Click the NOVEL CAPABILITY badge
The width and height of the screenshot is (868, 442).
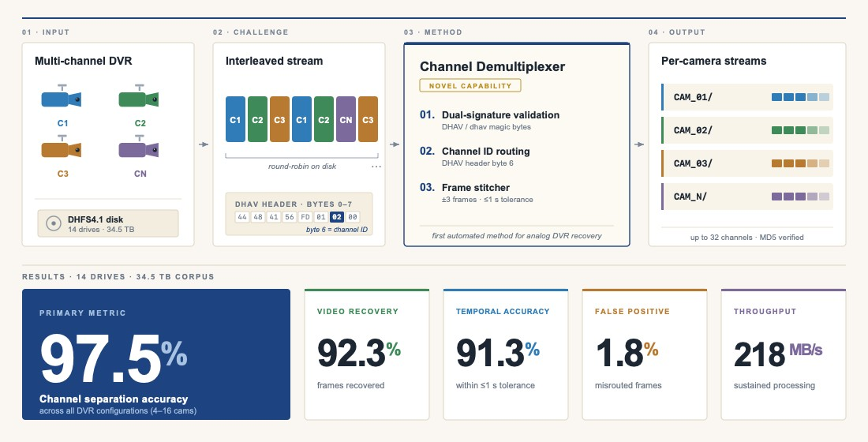[470, 85]
